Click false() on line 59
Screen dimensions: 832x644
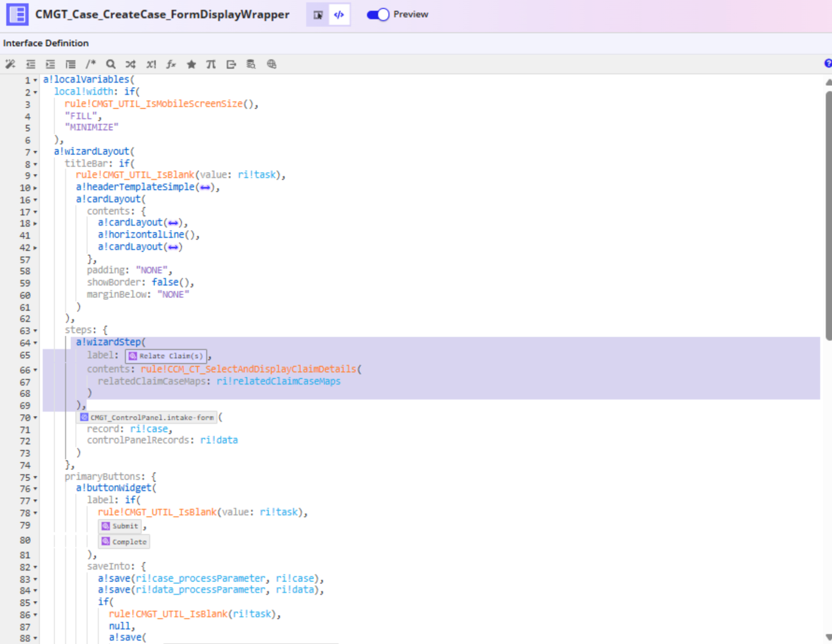[x=170, y=282]
